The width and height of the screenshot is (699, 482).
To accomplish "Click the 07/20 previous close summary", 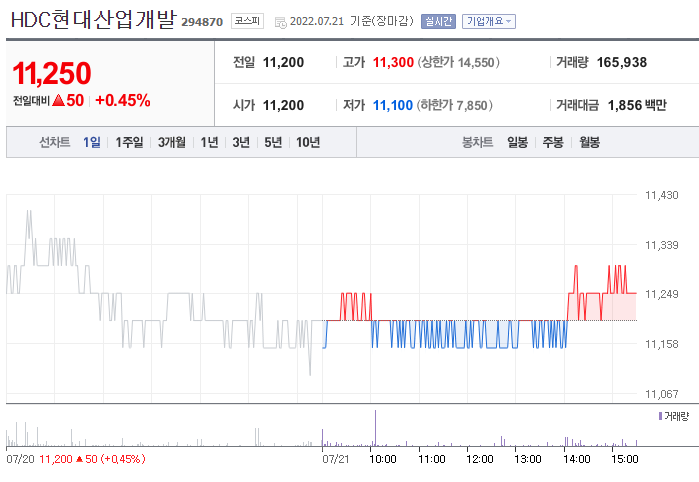I will coord(76,459).
